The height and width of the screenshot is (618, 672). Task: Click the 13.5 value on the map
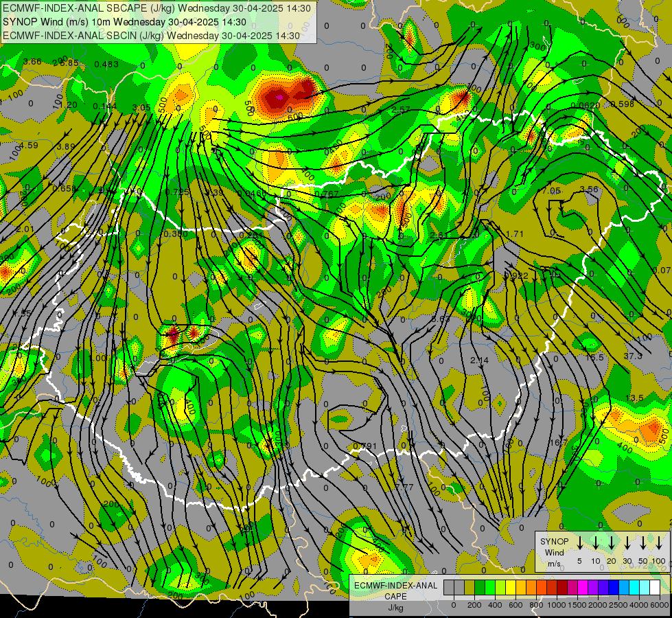coord(634,398)
